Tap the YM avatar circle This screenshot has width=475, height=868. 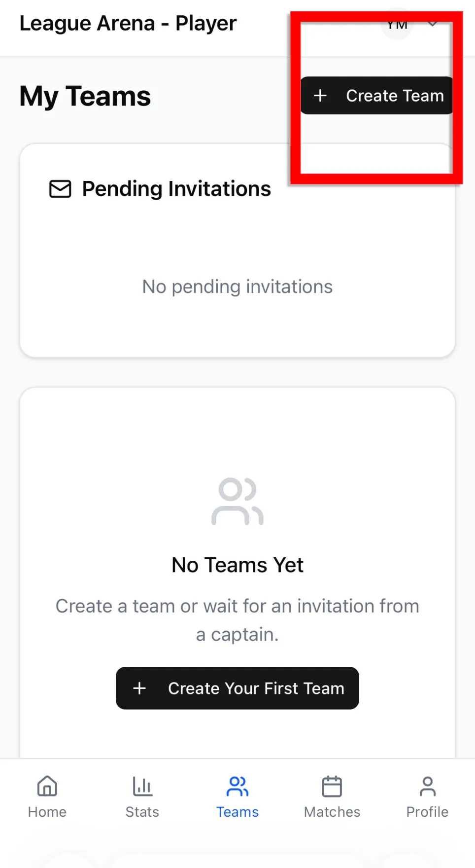[397, 23]
